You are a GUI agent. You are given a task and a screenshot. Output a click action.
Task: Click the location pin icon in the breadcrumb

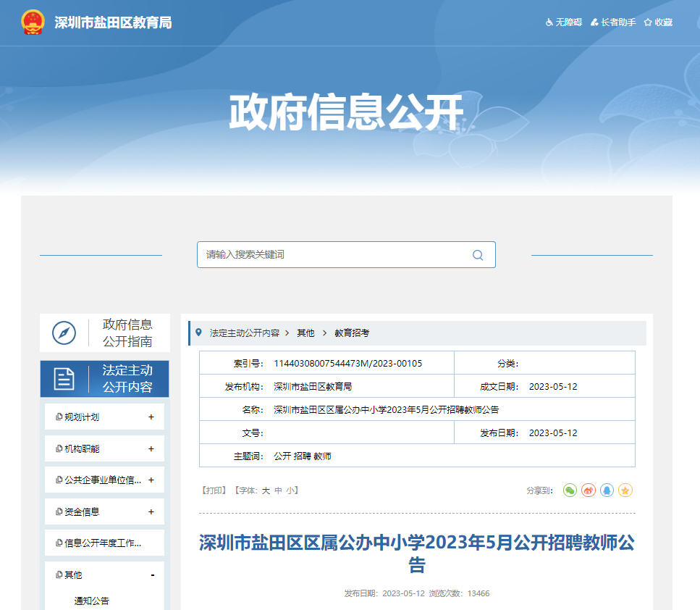pyautogui.click(x=198, y=333)
